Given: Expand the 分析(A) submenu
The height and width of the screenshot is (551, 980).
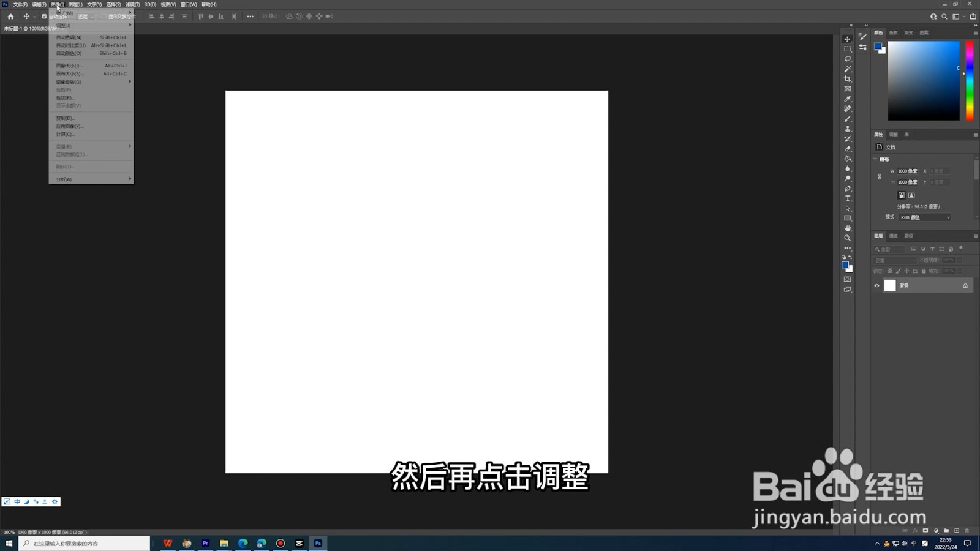Looking at the screenshot, I should point(91,179).
